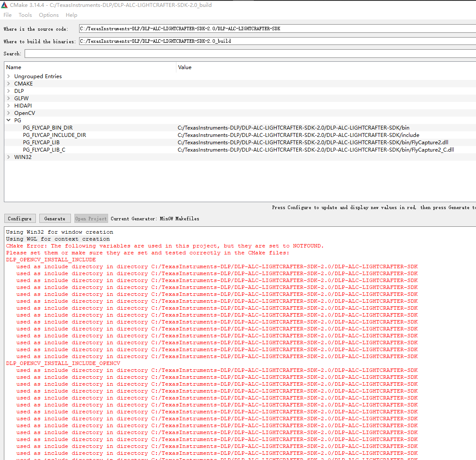Expand the WIN32 group

pyautogui.click(x=9, y=157)
